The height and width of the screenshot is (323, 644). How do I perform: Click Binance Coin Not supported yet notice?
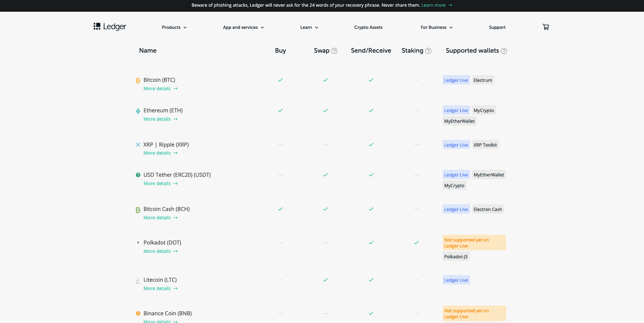474,314
